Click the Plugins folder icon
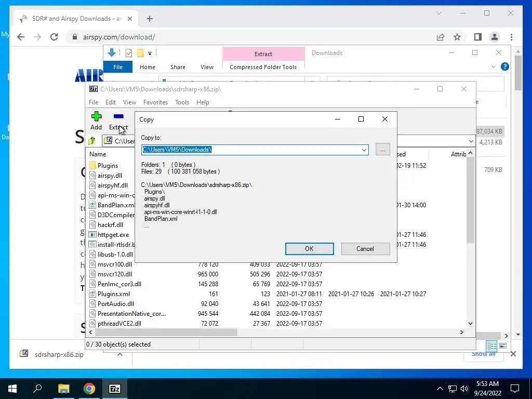 click(x=92, y=165)
